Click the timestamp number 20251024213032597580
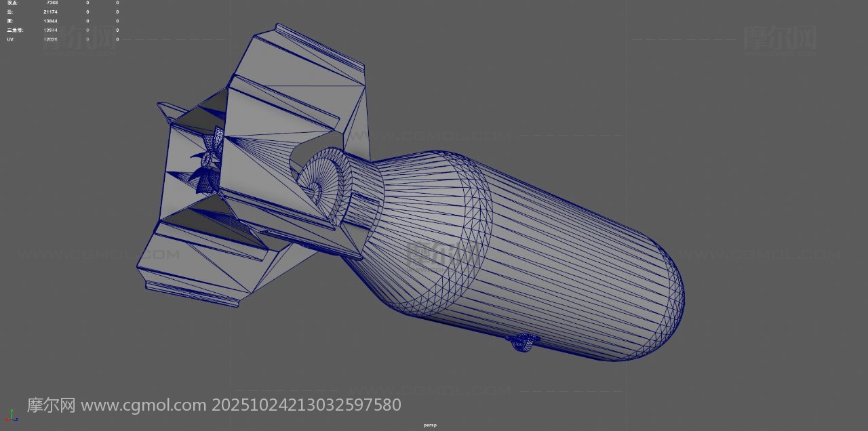This screenshot has height=431, width=868. click(x=307, y=405)
